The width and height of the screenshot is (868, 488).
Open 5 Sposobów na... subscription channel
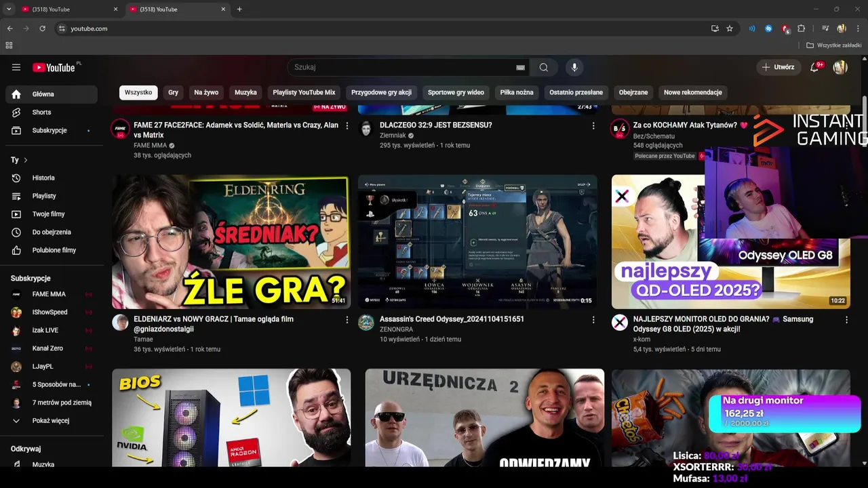tap(52, 385)
